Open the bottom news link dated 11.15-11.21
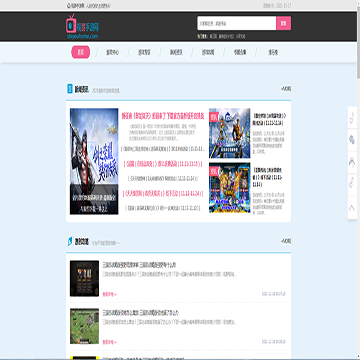 coord(163,208)
